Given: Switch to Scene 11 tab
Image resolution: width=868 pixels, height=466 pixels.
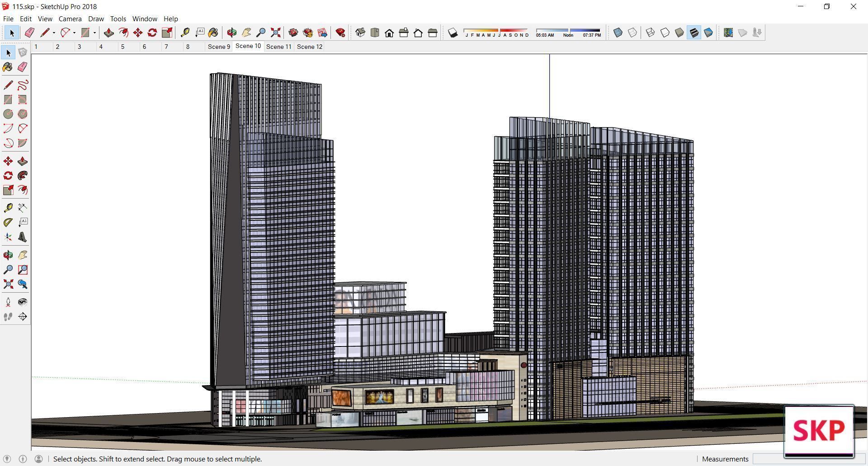Looking at the screenshot, I should (279, 47).
